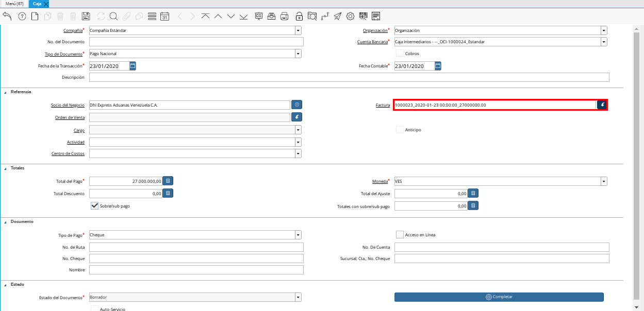Expand the Tipo de Documento dropdown
The width and height of the screenshot is (644, 311).
298,54
